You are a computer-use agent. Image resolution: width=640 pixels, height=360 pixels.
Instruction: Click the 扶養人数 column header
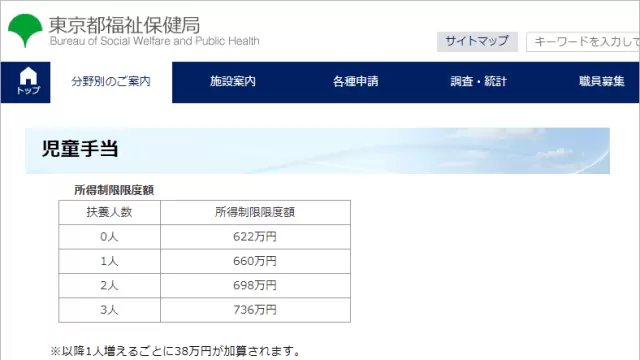[x=109, y=212]
